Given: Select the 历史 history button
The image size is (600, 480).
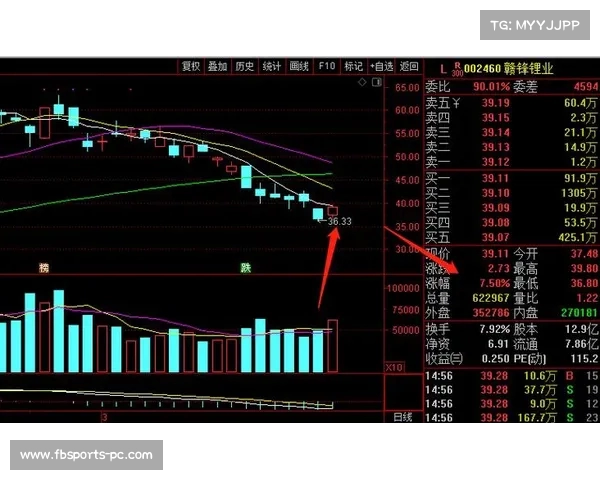Looking at the screenshot, I should click(244, 66).
